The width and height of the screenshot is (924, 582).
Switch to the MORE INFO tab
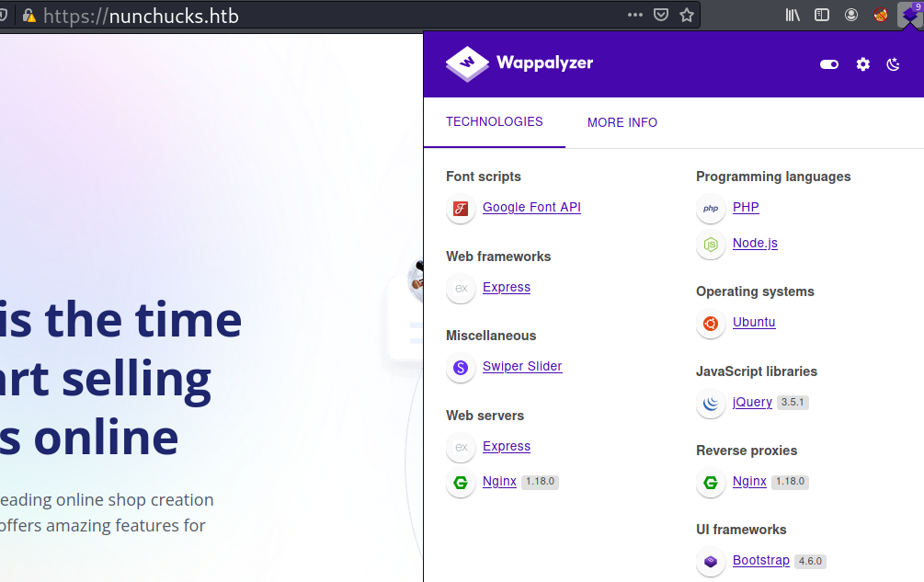pos(622,122)
